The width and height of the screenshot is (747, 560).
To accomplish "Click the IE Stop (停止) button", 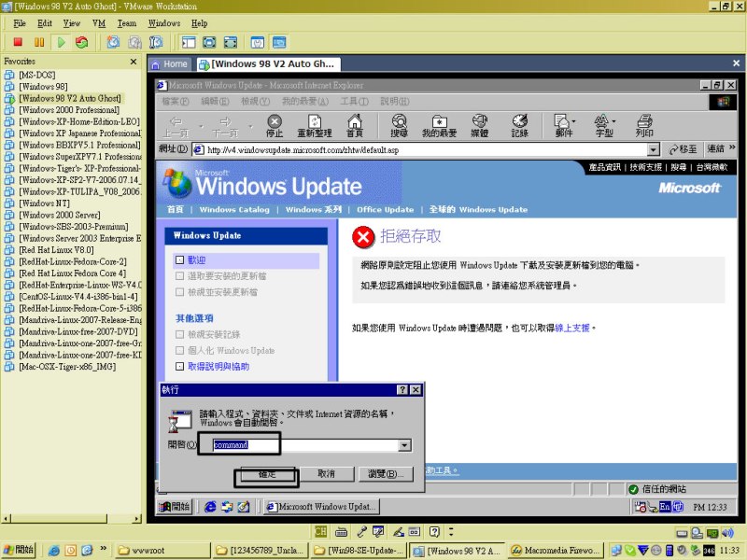I will 275,126.
